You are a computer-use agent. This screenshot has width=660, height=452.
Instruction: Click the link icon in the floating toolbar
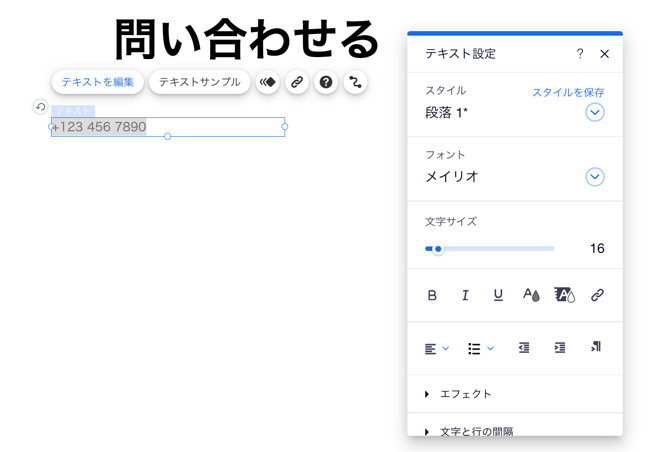coord(297,82)
